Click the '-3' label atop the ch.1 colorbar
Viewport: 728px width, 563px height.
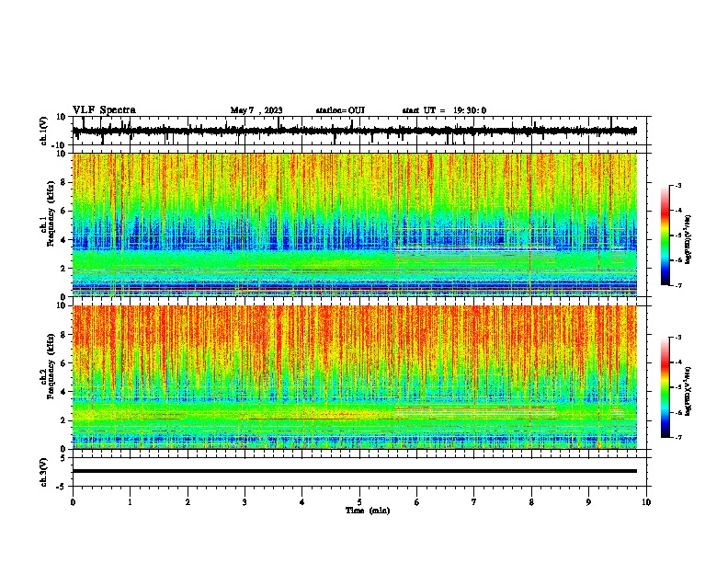677,185
